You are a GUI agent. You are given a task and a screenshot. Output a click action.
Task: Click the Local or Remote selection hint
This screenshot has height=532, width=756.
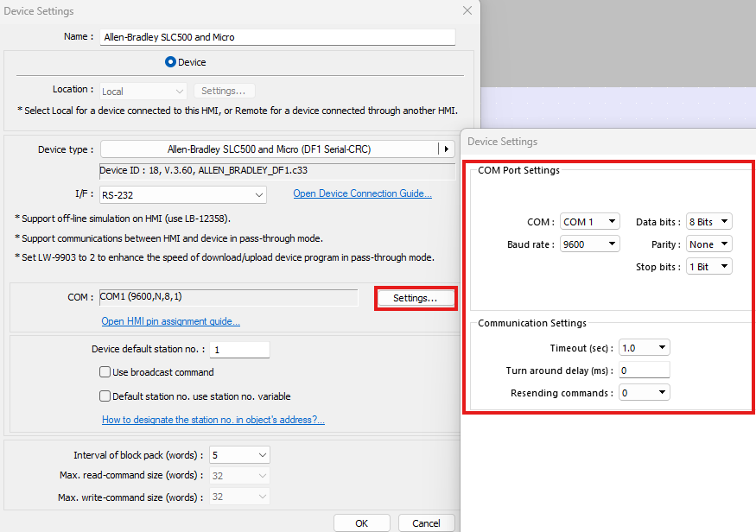tap(238, 111)
